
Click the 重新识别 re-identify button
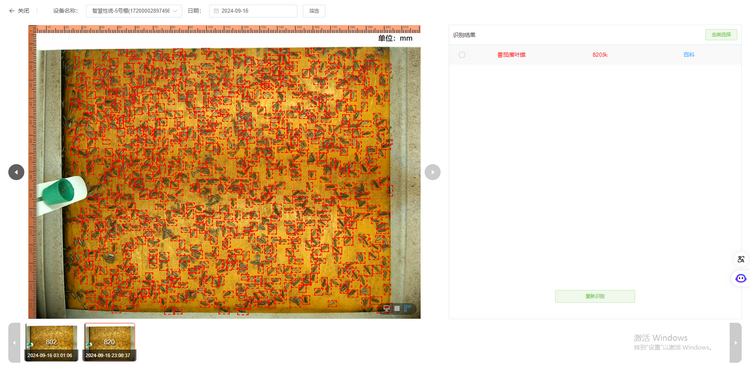[x=595, y=296]
